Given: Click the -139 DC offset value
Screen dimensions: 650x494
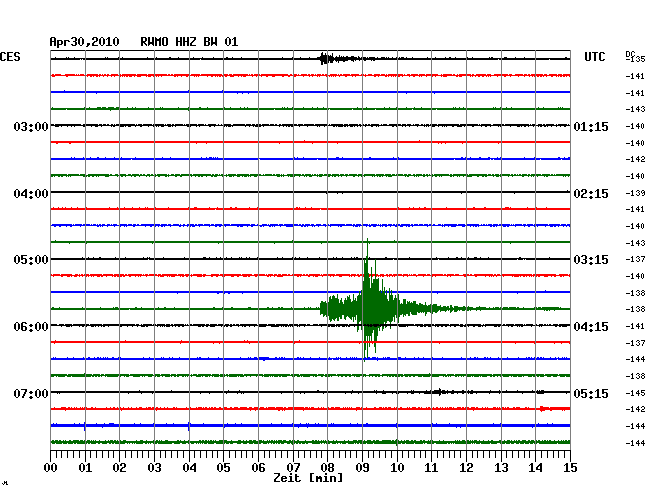Looking at the screenshot, I should point(635,193).
